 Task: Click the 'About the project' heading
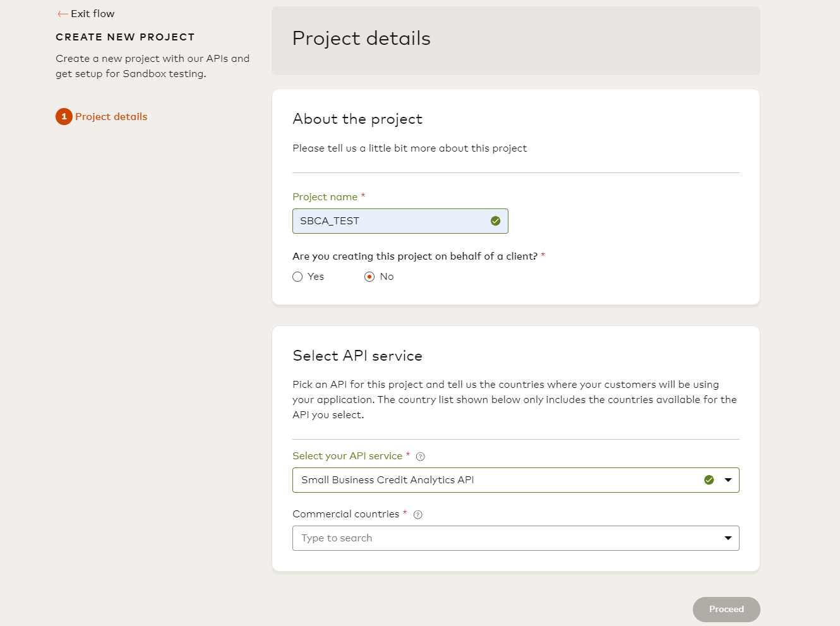point(357,119)
